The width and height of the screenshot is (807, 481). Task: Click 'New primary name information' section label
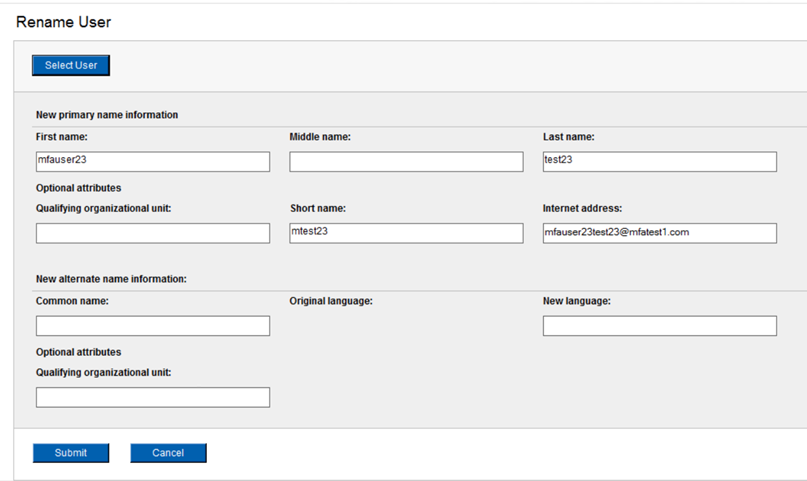(107, 115)
